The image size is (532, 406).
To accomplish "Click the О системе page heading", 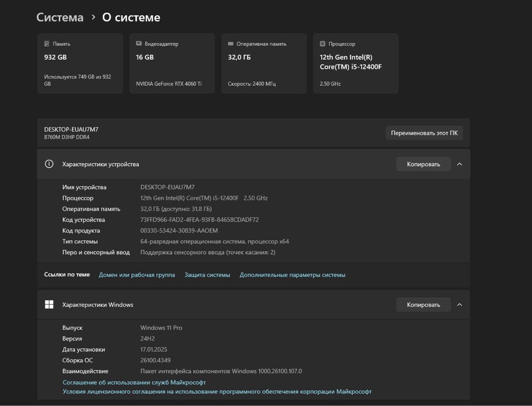I will click(x=132, y=17).
